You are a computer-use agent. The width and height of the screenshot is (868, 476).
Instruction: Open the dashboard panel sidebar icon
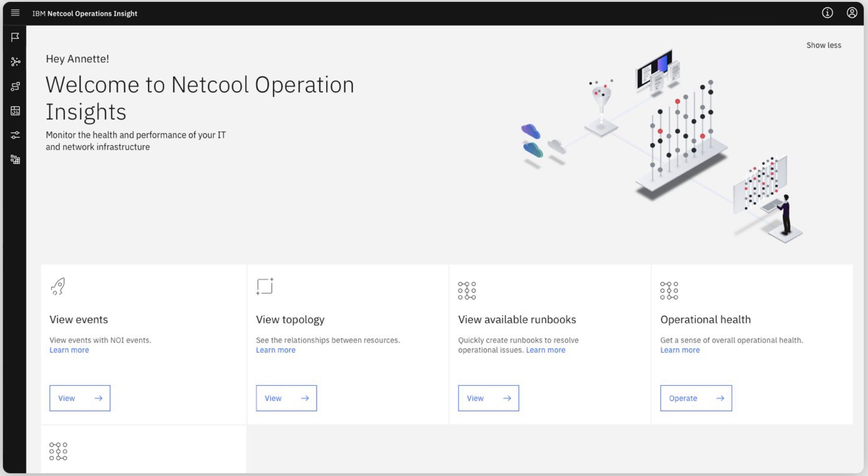coord(15,111)
